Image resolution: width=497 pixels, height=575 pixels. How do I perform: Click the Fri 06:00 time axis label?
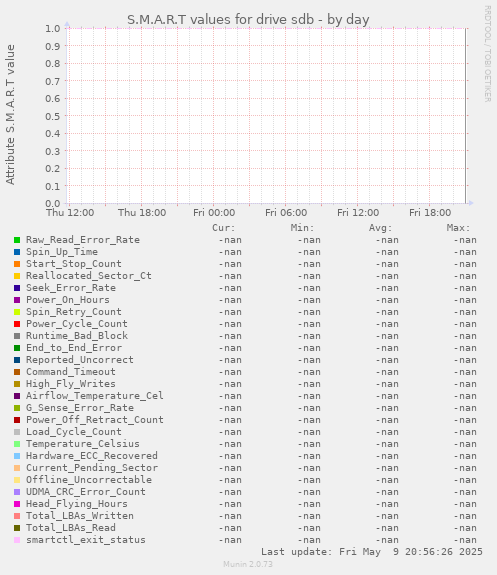point(286,213)
